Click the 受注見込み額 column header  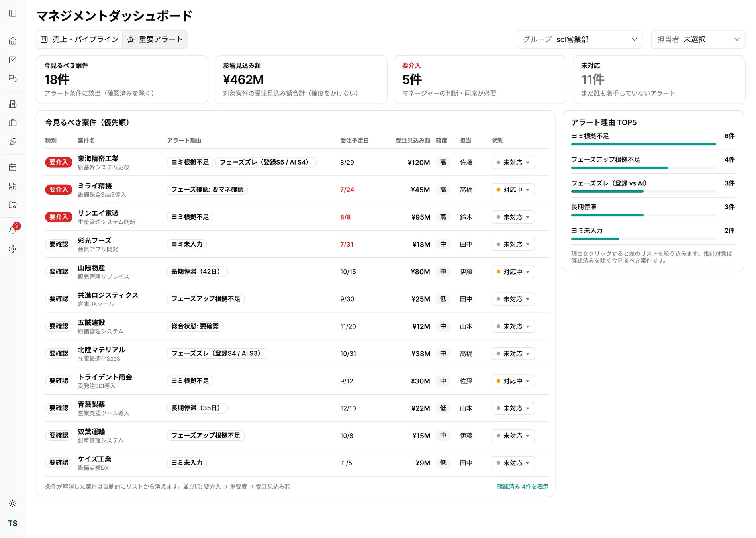point(413,141)
